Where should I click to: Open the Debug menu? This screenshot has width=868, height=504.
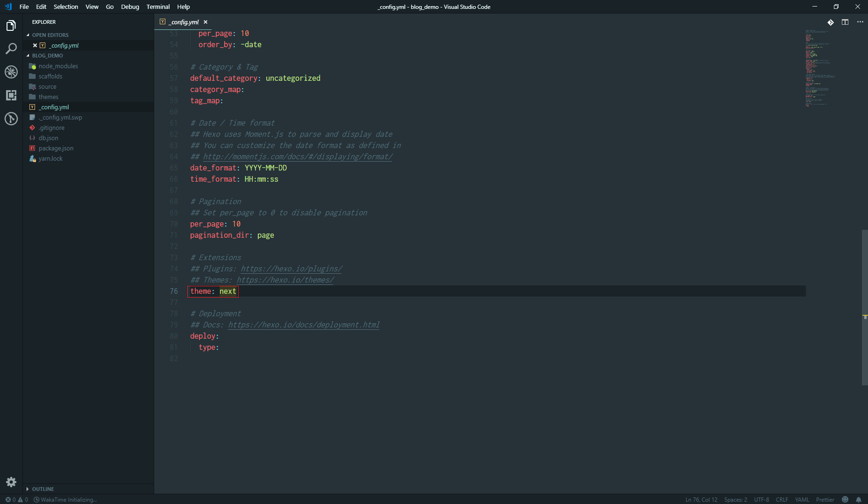pyautogui.click(x=130, y=7)
